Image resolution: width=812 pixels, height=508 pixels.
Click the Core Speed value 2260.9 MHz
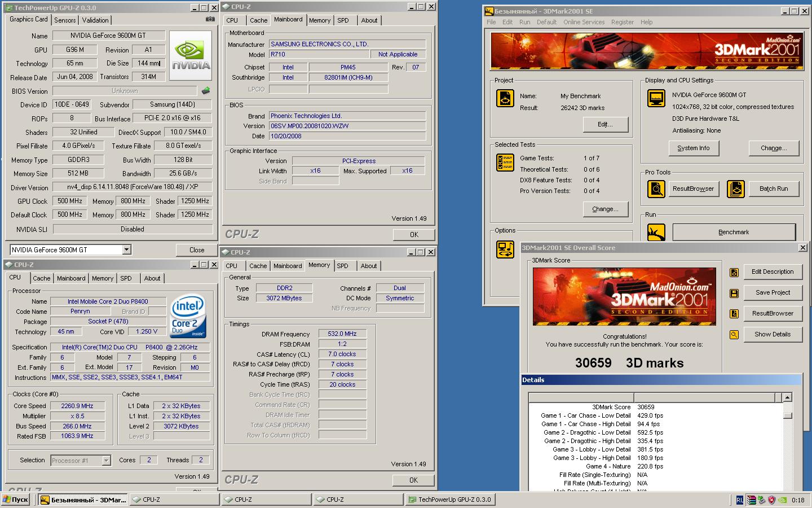click(x=77, y=406)
